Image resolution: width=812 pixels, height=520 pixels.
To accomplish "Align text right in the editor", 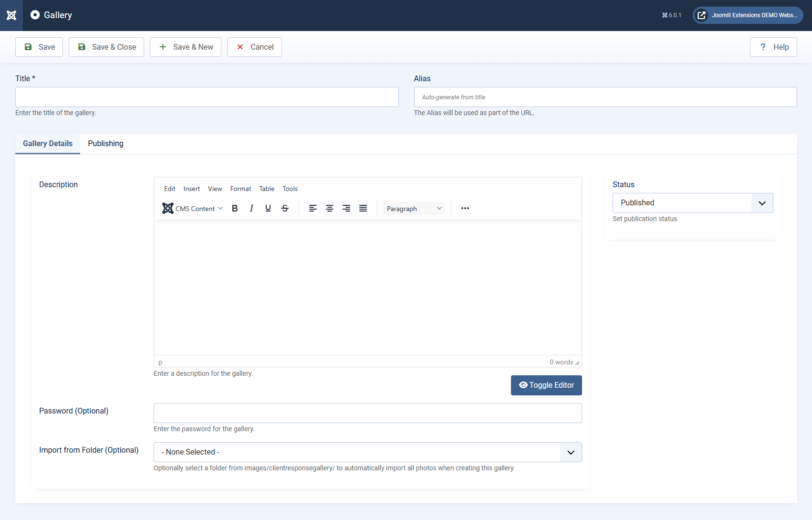I will [x=346, y=208].
